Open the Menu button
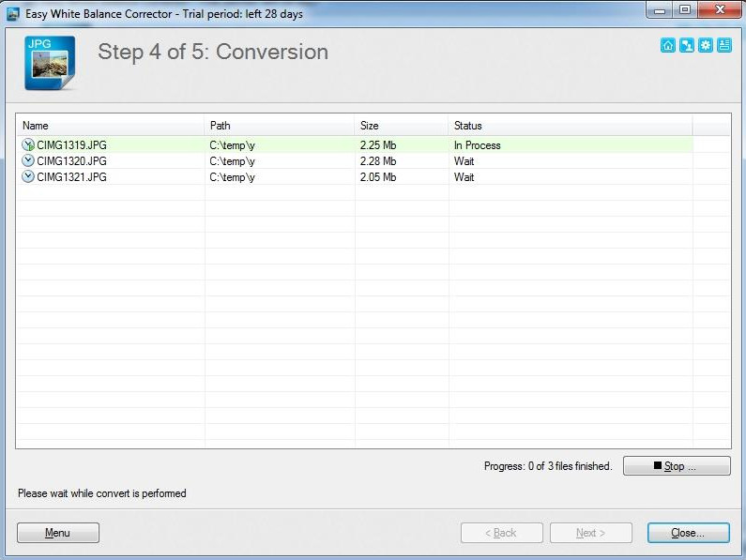Screen dimensions: 746x560 (x=58, y=533)
